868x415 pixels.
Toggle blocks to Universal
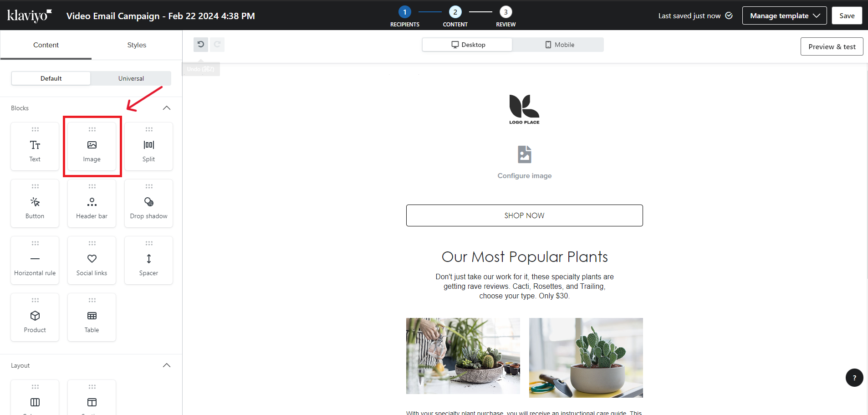pyautogui.click(x=131, y=78)
